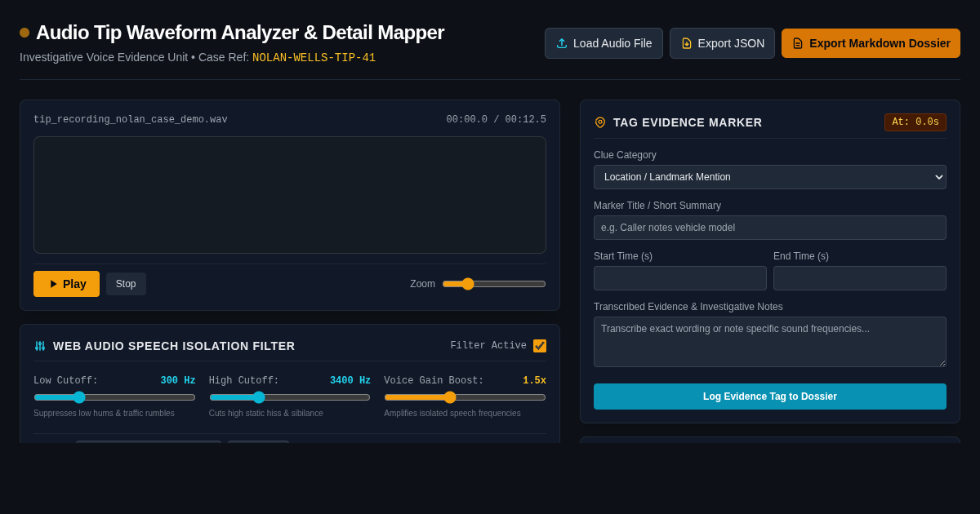Screen dimensions: 980x514
Task: Click the Load Audio File button
Action: (604, 43)
